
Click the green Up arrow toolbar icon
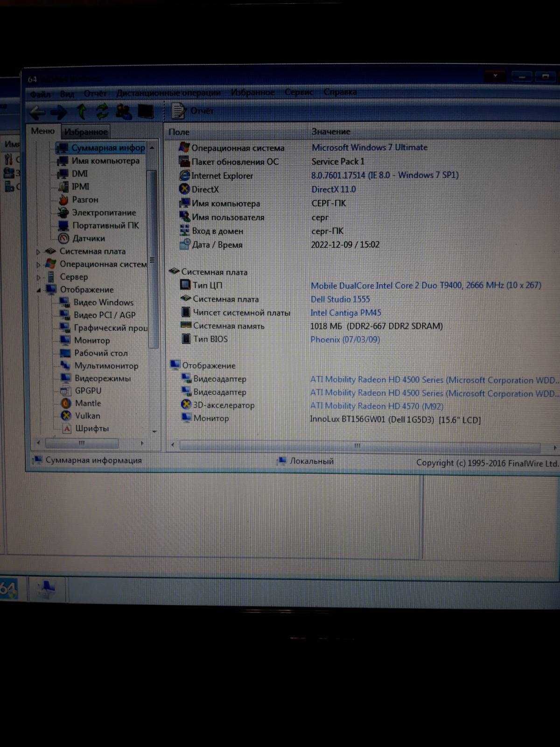(x=82, y=112)
